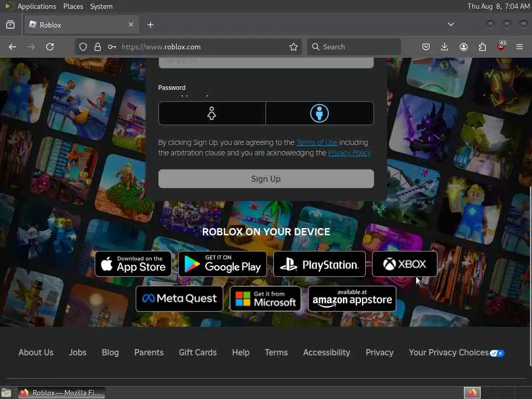Open the Firefox hamburger application menu

tap(520, 47)
